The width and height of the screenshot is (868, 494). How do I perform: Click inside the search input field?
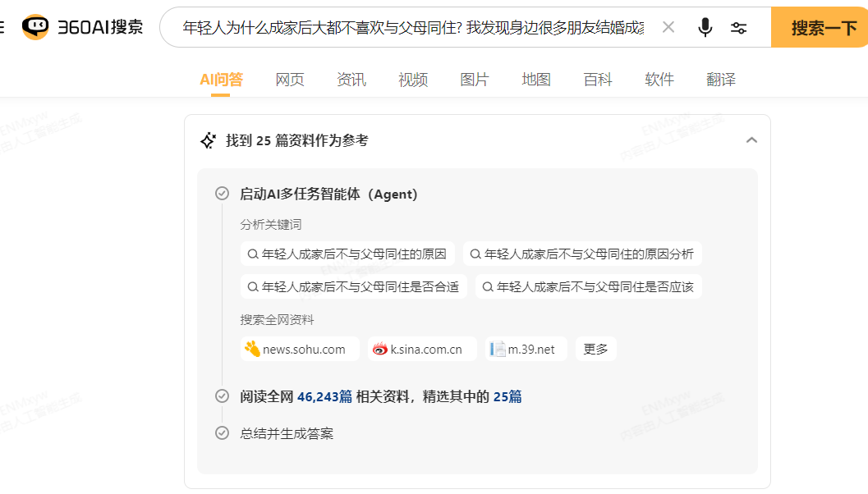pyautogui.click(x=411, y=27)
